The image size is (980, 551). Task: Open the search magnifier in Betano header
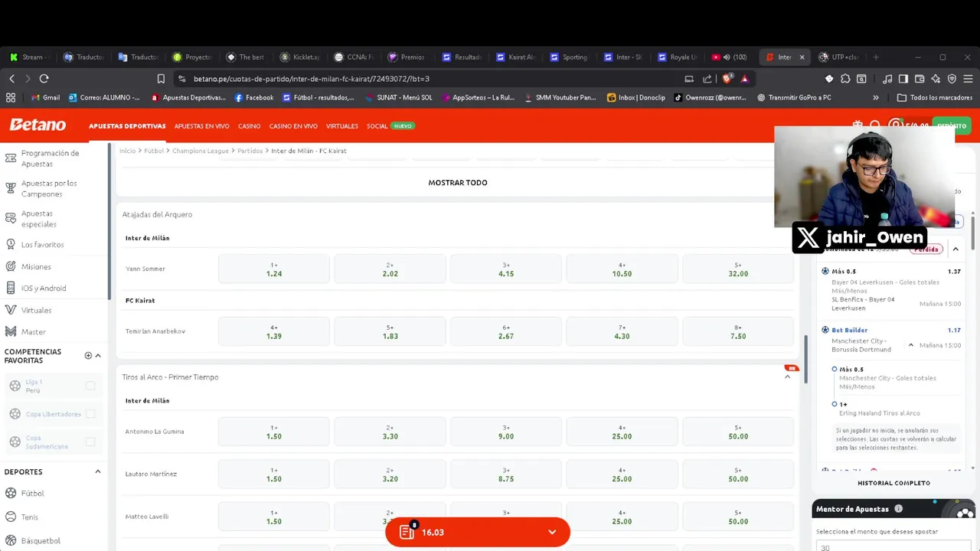click(875, 126)
